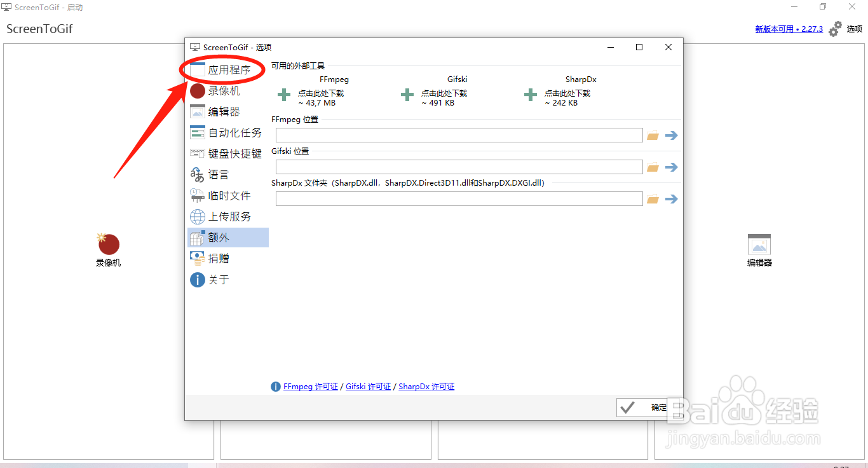Screen dimensions: 868x468
Task: Click the 点击此处下载 text under SharpDx
Action: point(567,93)
